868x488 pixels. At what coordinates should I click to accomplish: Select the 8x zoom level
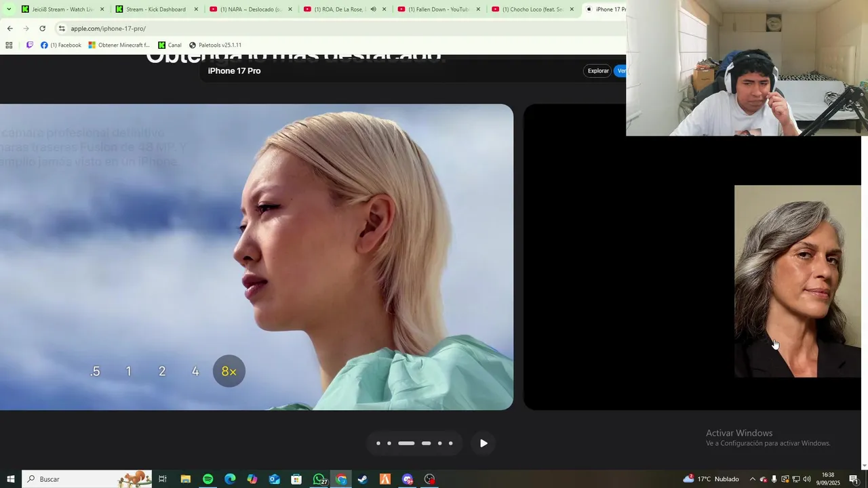pos(229,371)
